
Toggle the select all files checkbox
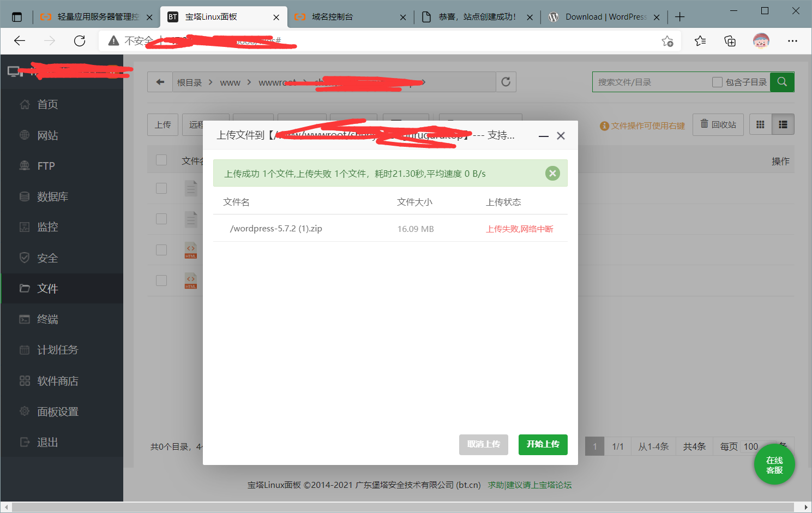pyautogui.click(x=161, y=160)
